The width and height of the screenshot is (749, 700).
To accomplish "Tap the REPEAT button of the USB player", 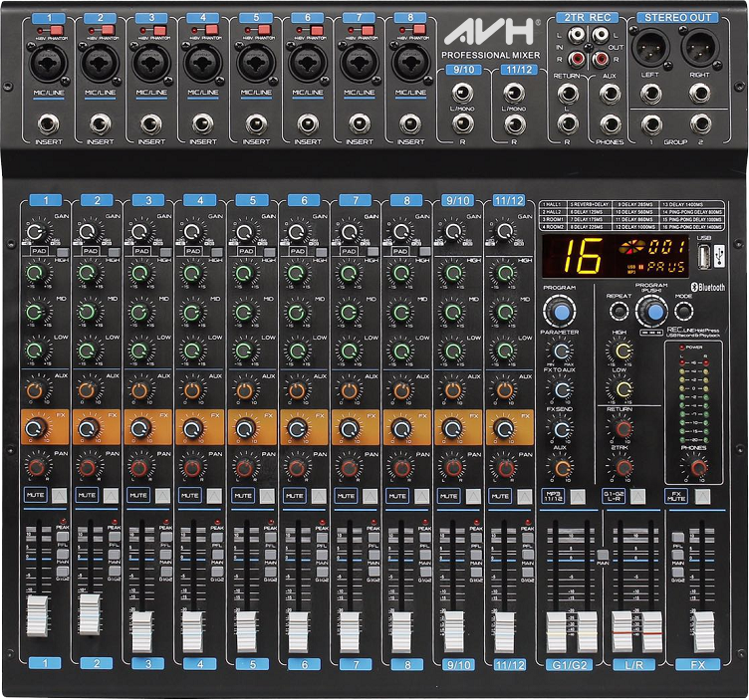I will pyautogui.click(x=620, y=312).
